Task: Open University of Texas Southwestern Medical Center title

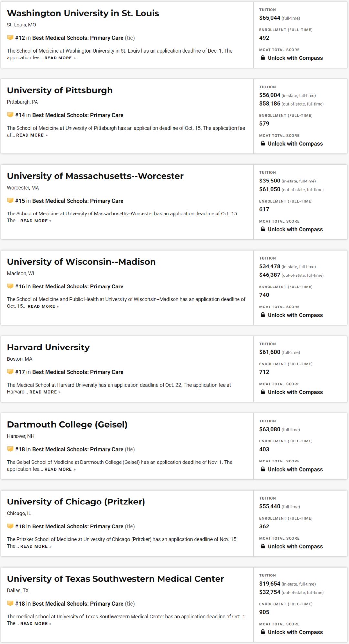Action: 115,579
